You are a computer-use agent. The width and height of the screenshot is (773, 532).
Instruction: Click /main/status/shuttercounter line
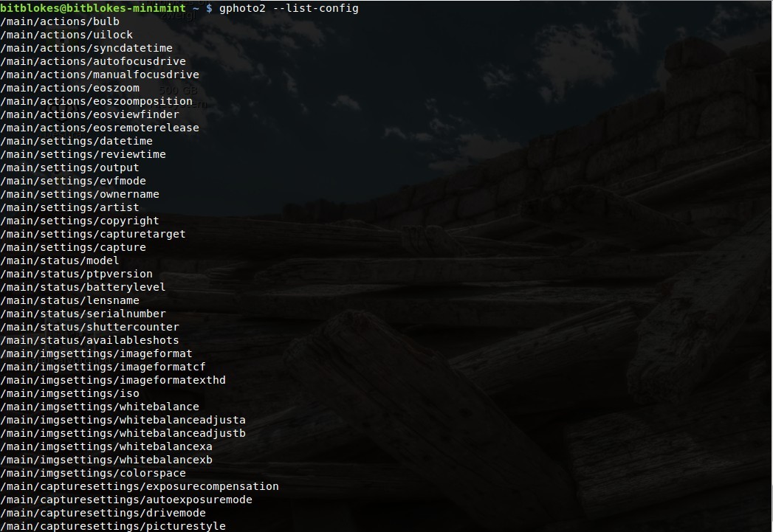[x=90, y=328]
